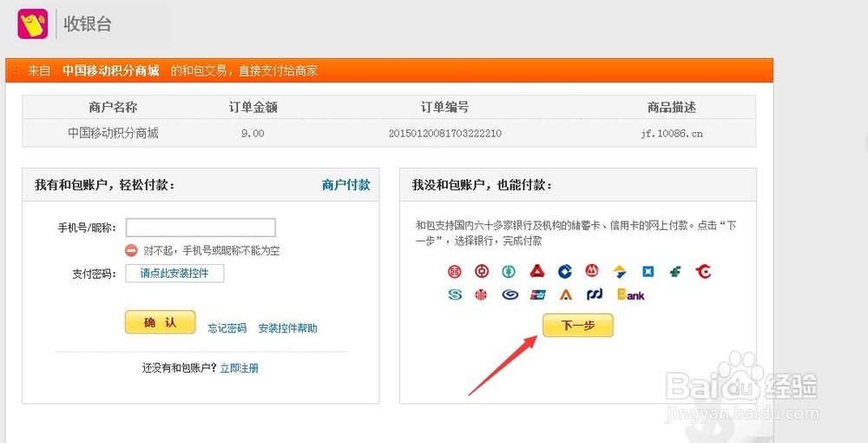Choose the green Agricultural Bank logo

click(509, 271)
